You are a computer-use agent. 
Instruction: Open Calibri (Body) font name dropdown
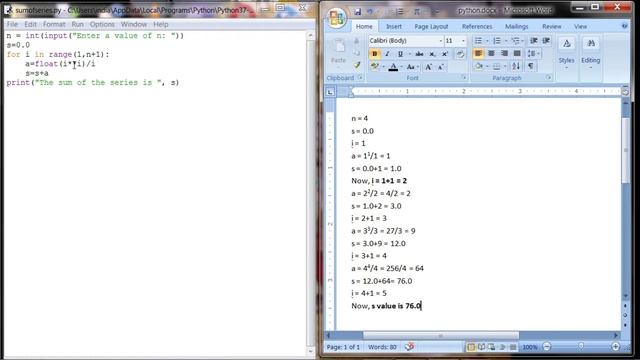pyautogui.click(x=441, y=41)
